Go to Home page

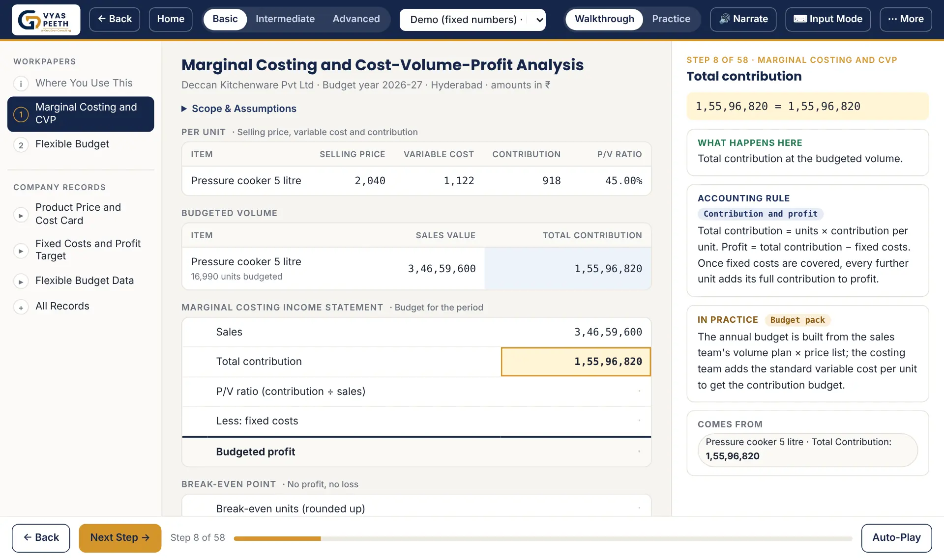click(x=171, y=20)
